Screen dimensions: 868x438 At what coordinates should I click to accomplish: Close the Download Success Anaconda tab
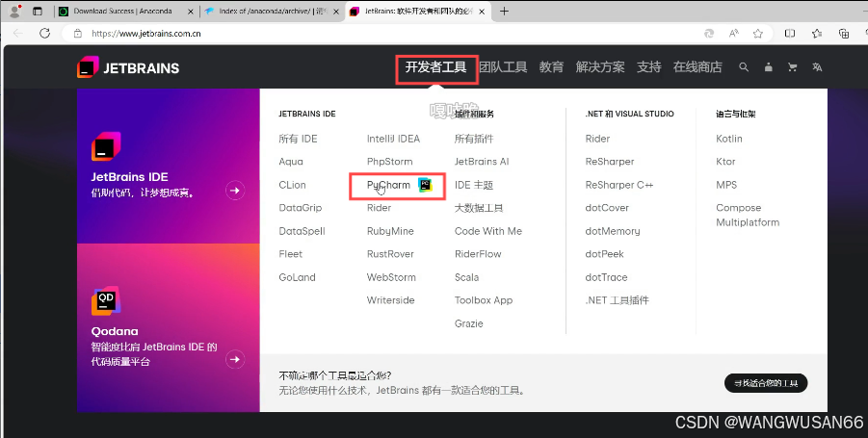(x=191, y=11)
